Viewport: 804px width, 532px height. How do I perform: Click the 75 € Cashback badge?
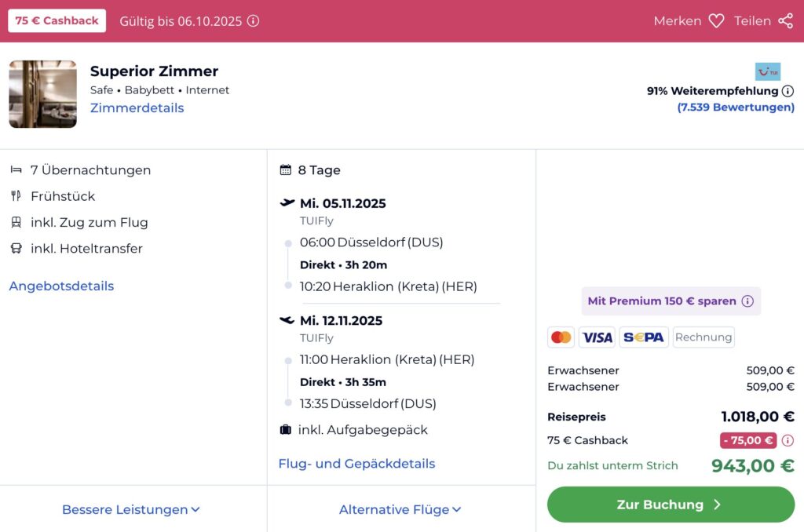pos(57,21)
